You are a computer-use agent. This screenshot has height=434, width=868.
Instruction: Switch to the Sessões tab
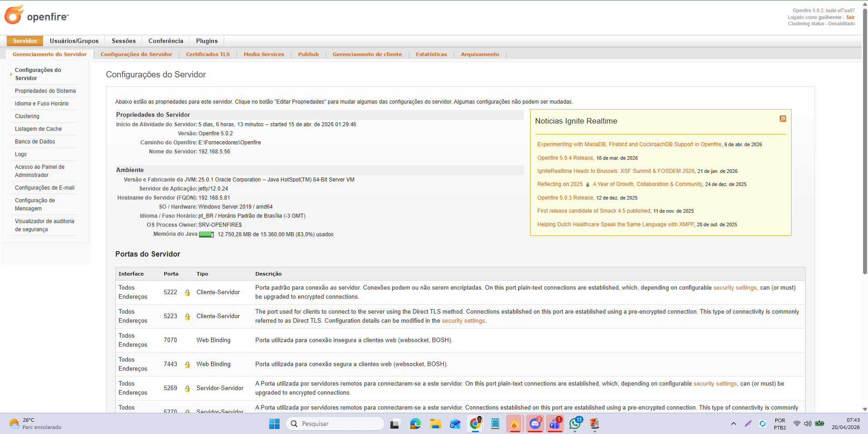pyautogui.click(x=123, y=41)
